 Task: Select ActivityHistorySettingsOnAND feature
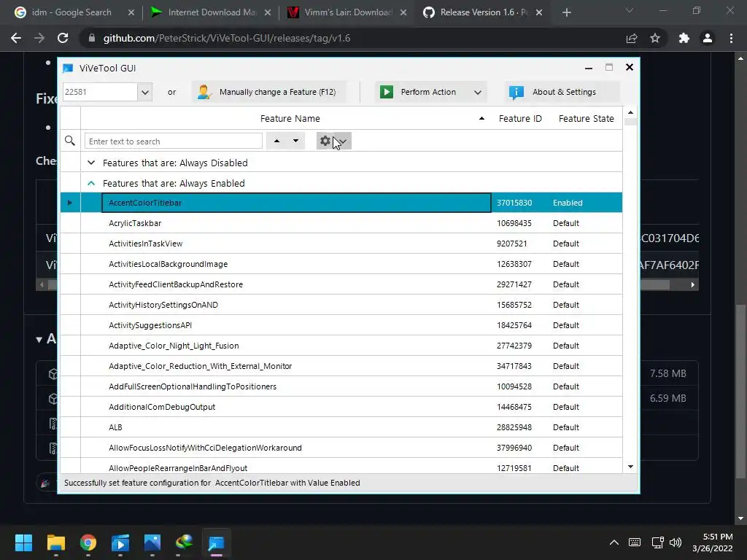[x=163, y=306]
